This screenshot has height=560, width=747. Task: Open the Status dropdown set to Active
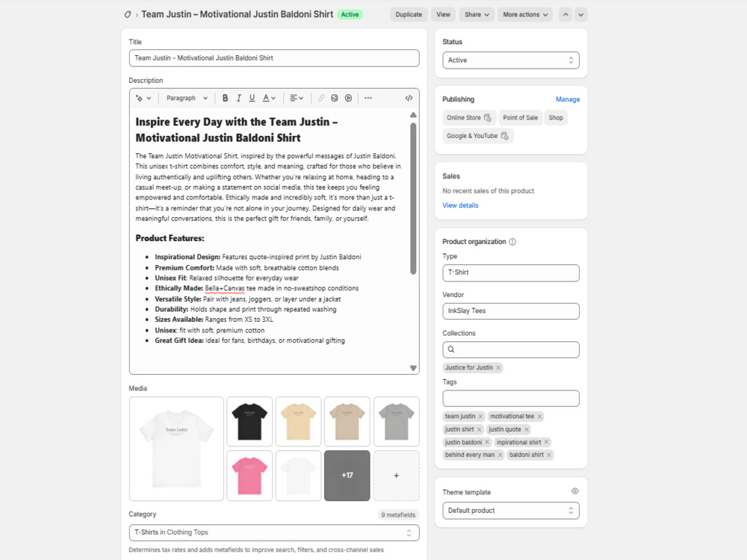point(511,60)
